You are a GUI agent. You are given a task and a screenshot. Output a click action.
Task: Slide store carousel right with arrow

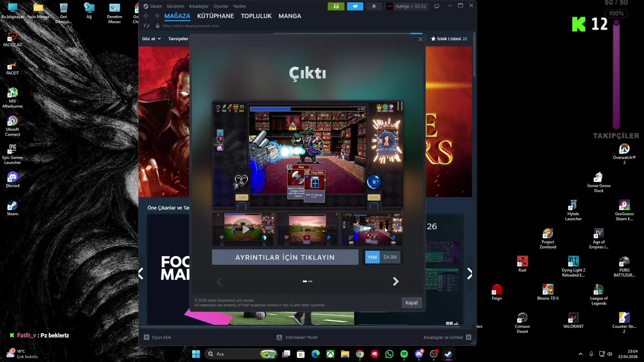pos(469,274)
